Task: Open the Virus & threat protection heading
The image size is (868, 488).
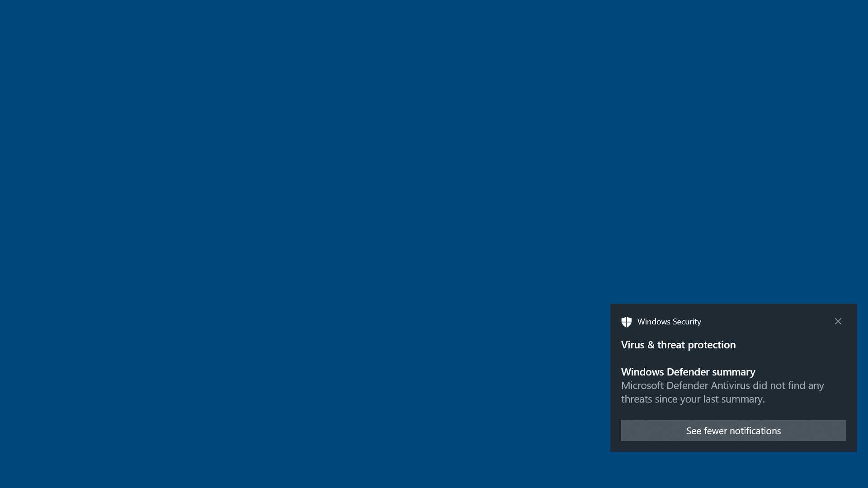Action: click(678, 345)
